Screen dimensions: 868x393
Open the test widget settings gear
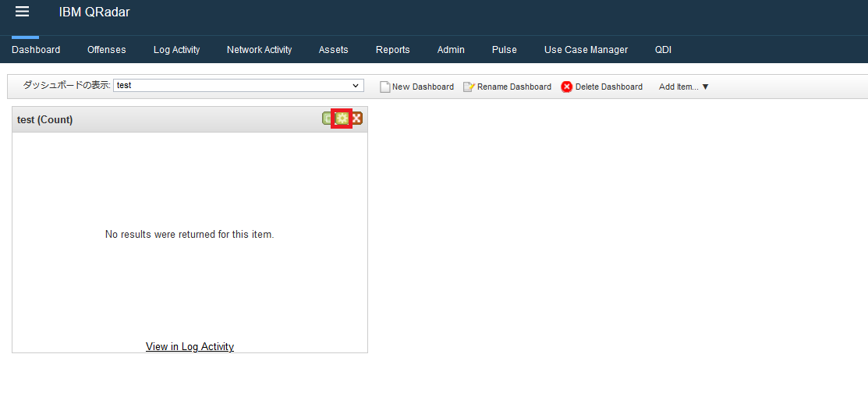[342, 119]
